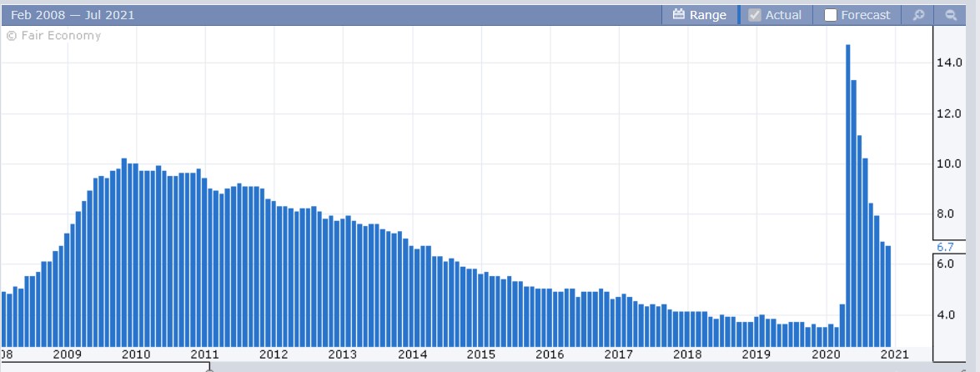Screen dimensions: 980x372
Task: Click the 2009 year axis label
Action: [68, 354]
